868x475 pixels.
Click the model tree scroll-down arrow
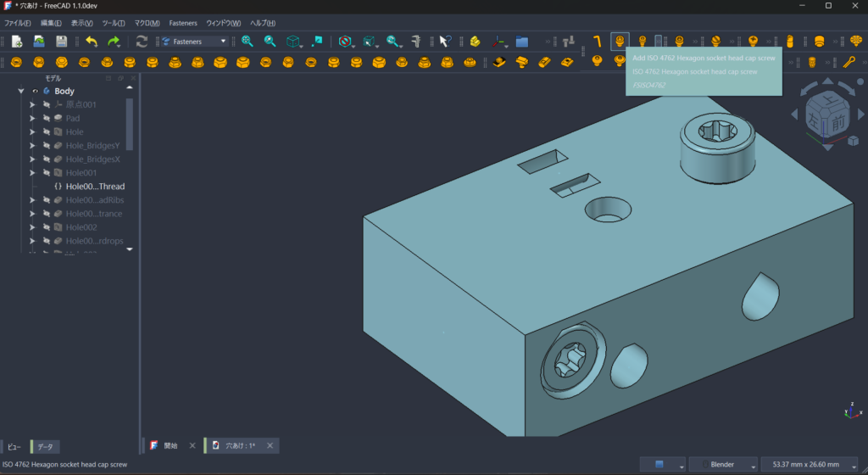coord(130,249)
